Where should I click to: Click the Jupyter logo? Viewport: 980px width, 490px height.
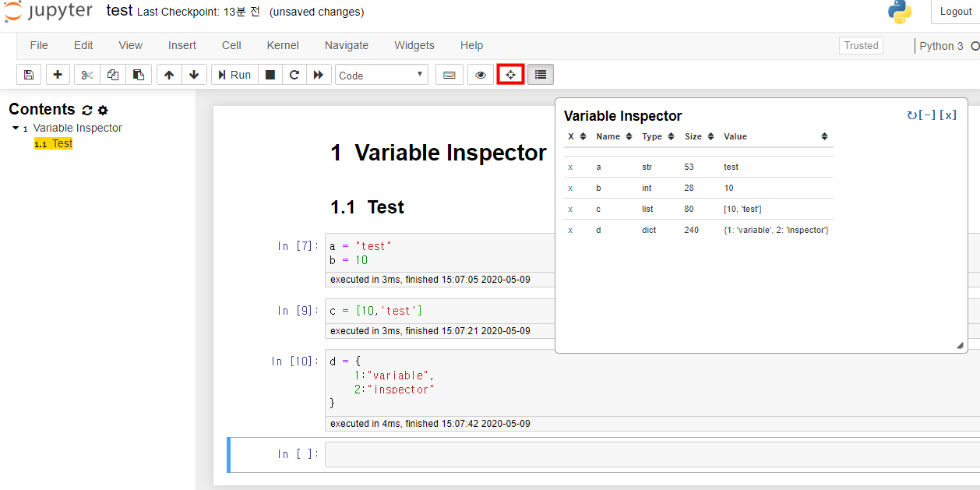pos(47,12)
